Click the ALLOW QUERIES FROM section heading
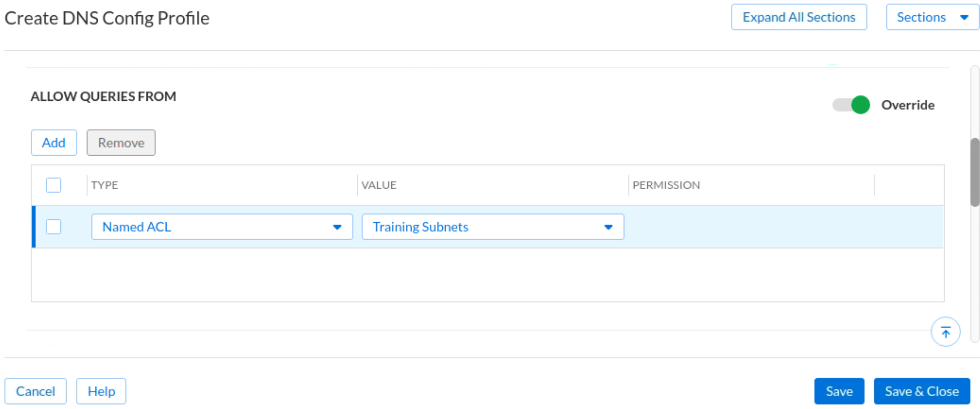The image size is (980, 409). tap(103, 97)
